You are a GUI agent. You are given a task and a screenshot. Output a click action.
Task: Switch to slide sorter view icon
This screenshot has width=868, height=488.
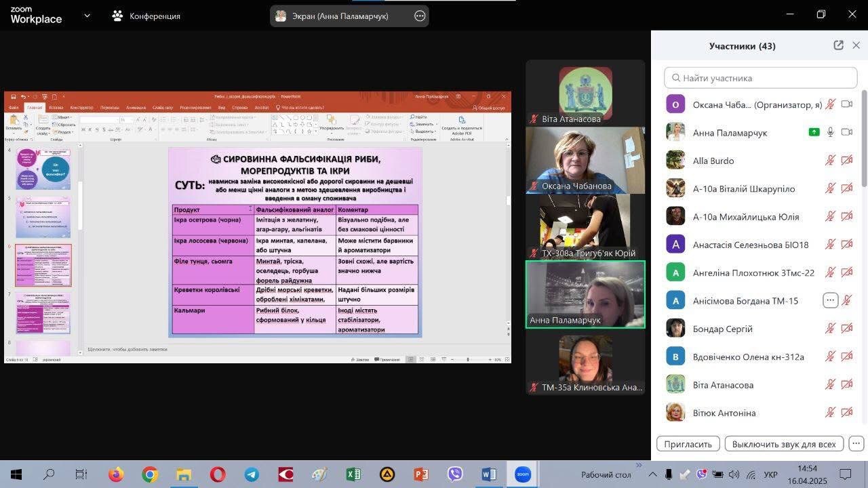pos(421,359)
